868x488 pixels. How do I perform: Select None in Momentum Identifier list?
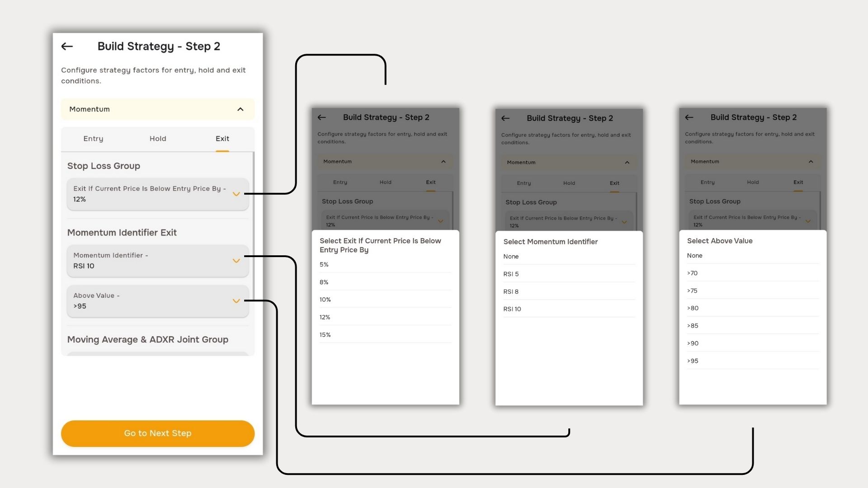click(569, 257)
